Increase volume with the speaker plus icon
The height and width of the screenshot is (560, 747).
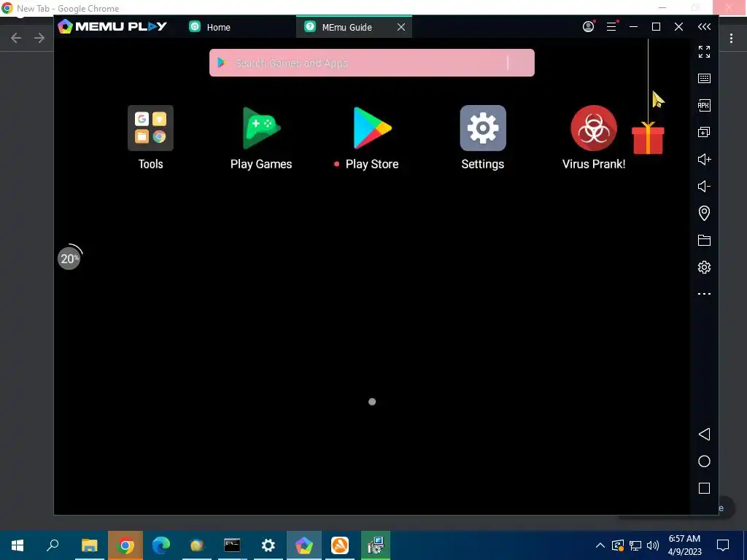click(704, 159)
